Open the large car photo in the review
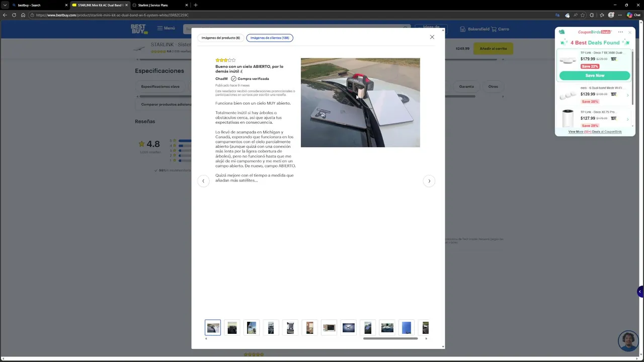This screenshot has width=644, height=362. 360,103
